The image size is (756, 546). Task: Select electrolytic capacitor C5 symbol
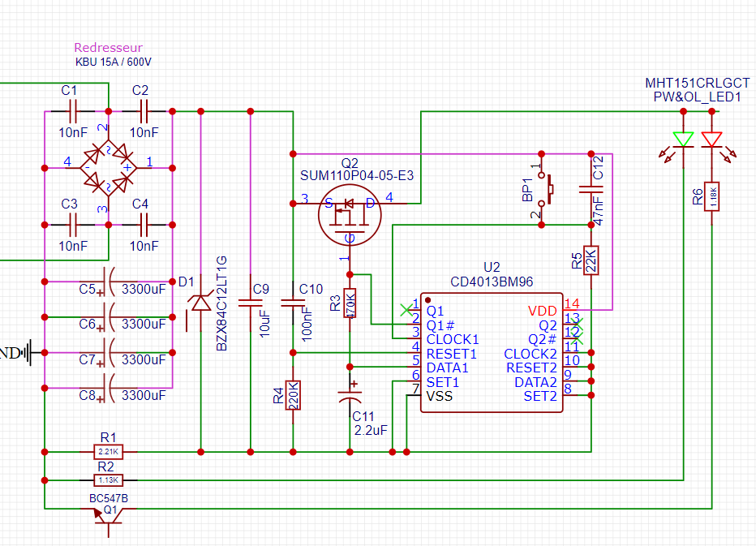(x=109, y=282)
